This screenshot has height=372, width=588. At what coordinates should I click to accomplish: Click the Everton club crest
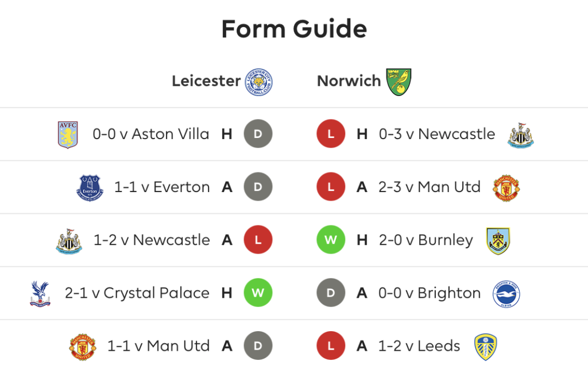(90, 187)
